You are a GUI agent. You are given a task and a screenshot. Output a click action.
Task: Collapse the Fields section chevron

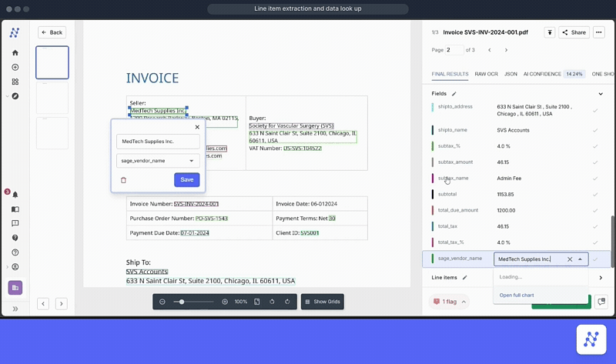tap(601, 94)
